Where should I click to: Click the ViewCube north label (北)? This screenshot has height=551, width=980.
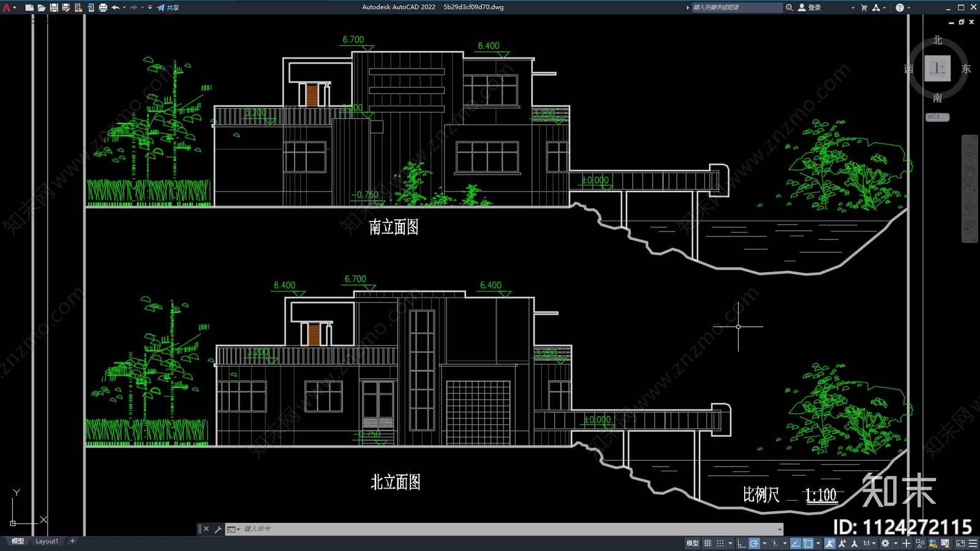click(x=938, y=40)
